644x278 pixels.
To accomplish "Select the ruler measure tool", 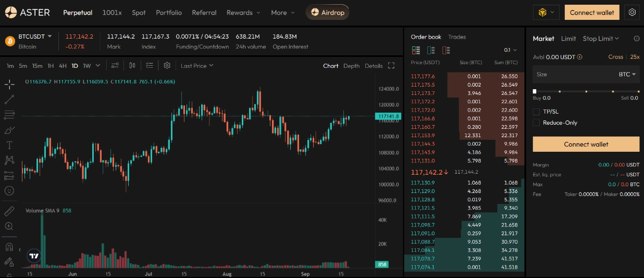I will click(x=9, y=211).
